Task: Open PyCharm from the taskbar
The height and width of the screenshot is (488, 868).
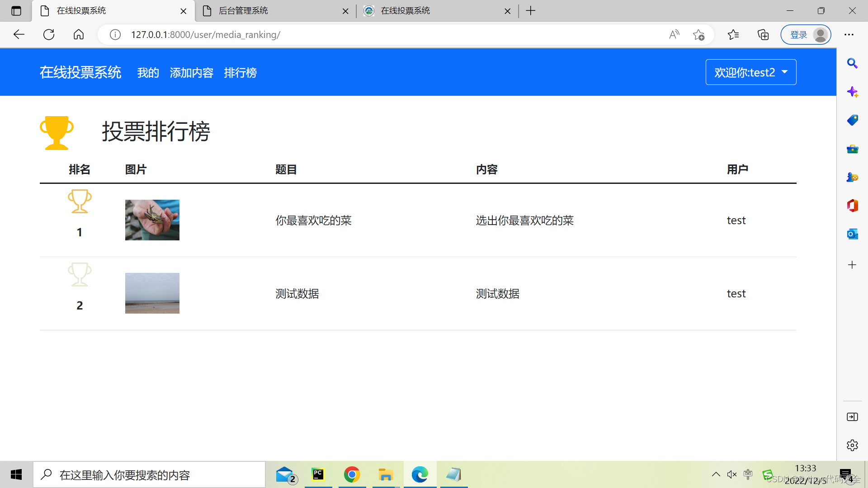Action: tap(318, 474)
